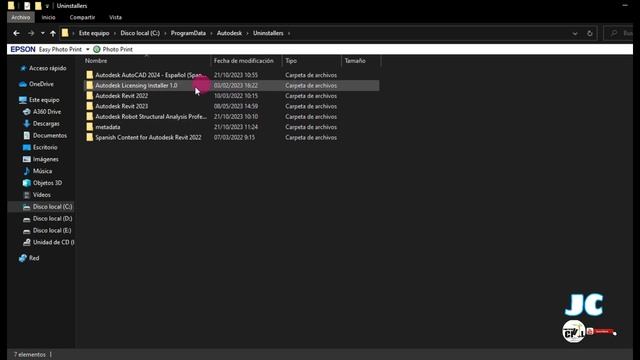Open Escritorio in the navigation pane

coord(45,147)
